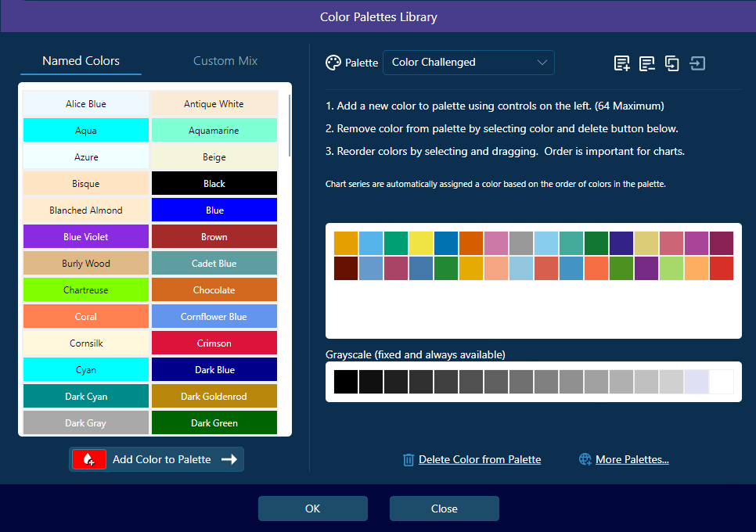This screenshot has height=532, width=756.
Task: Select the Dark Goldenrod swatch
Action: pyautogui.click(x=214, y=396)
